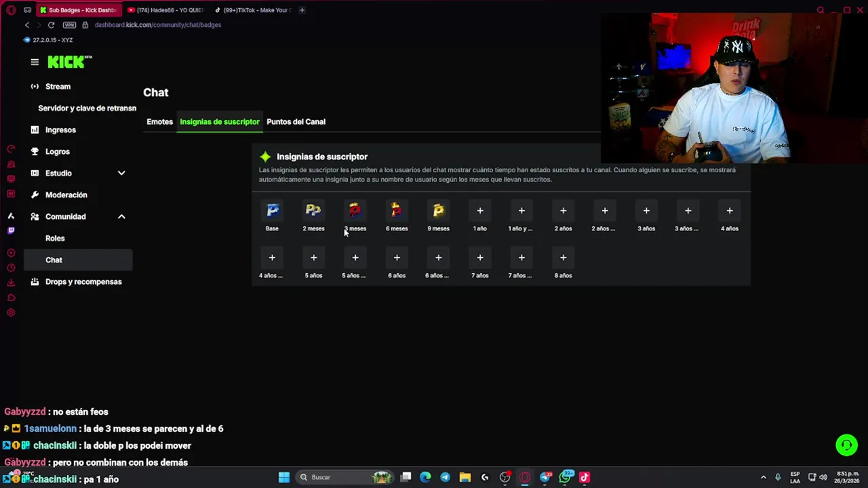868x488 pixels.
Task: Add a badge for 6 años
Action: coord(397,258)
